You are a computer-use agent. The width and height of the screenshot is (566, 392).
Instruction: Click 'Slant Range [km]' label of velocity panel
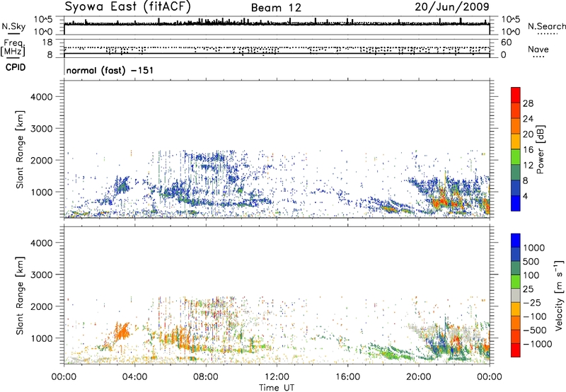coord(20,295)
